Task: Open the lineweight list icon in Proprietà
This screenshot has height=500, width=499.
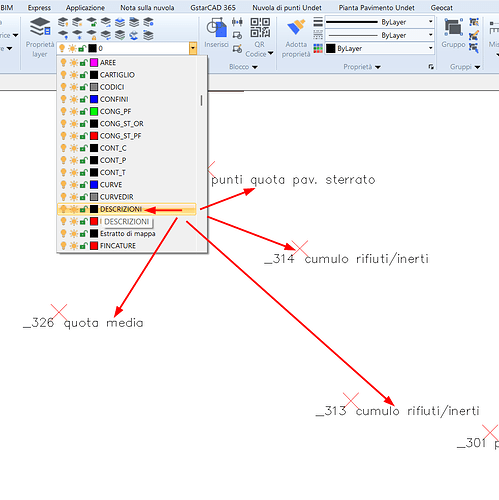Action: 318,22
